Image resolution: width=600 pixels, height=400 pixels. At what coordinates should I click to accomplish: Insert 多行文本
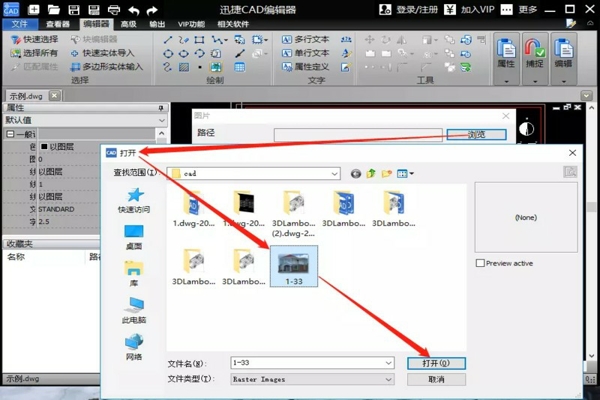pos(306,39)
